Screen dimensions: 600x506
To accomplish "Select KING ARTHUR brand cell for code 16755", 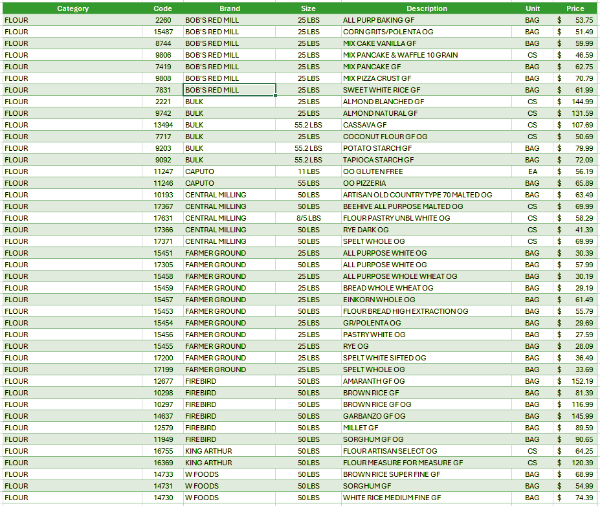I will pos(208,451).
